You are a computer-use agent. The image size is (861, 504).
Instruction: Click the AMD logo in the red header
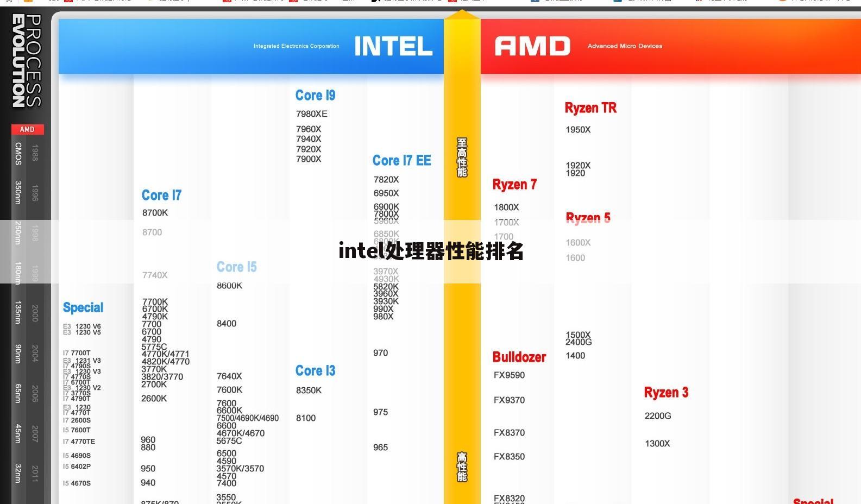point(532,46)
